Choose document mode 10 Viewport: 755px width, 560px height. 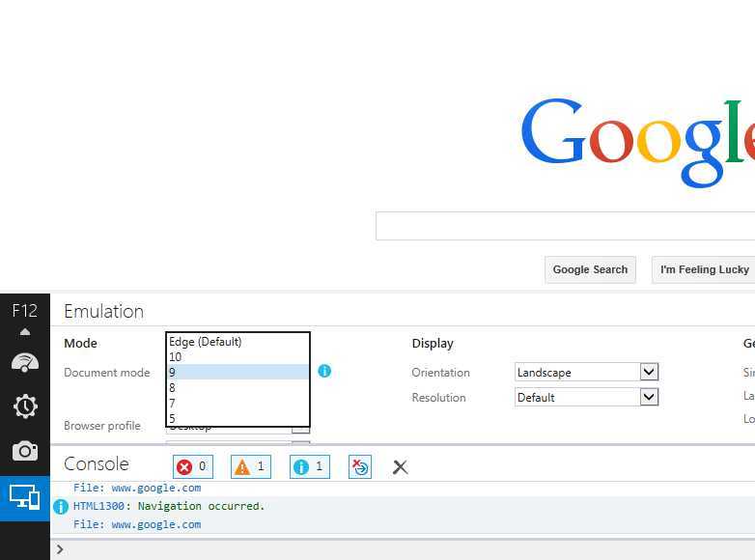click(x=238, y=357)
